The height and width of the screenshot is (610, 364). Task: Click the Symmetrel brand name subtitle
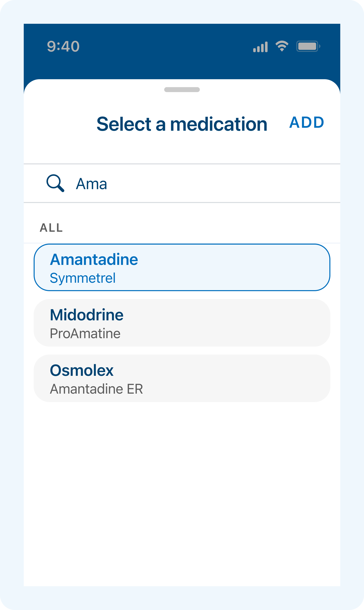(83, 278)
